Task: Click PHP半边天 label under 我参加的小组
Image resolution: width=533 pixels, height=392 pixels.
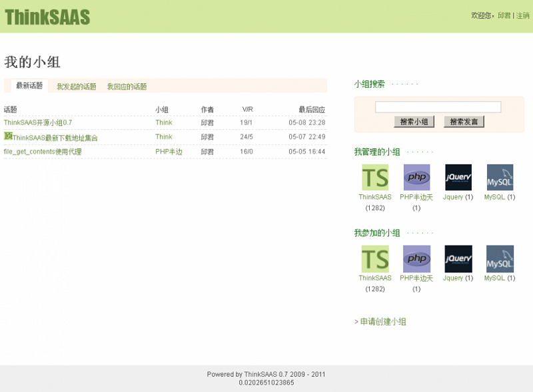Action: pyautogui.click(x=416, y=278)
